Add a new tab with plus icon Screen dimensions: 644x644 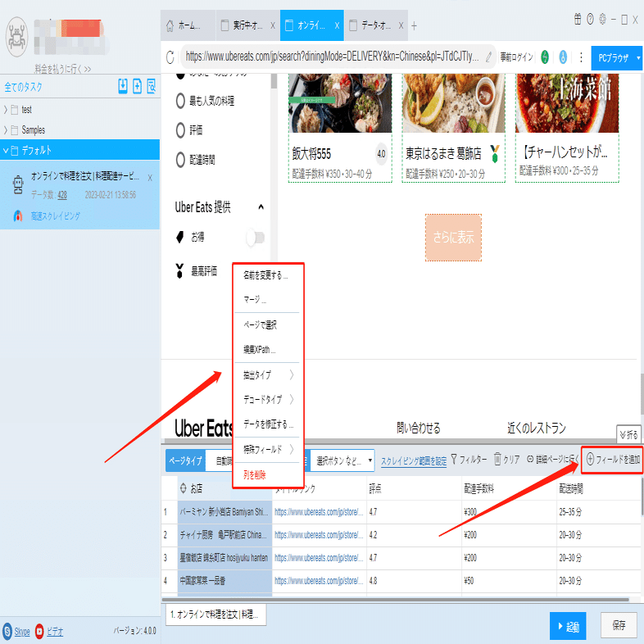click(414, 26)
